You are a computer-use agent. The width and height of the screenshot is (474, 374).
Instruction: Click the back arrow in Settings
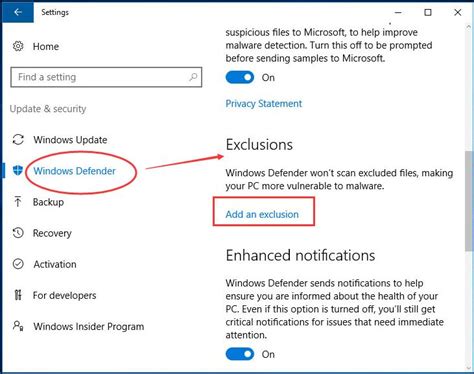pos(18,12)
